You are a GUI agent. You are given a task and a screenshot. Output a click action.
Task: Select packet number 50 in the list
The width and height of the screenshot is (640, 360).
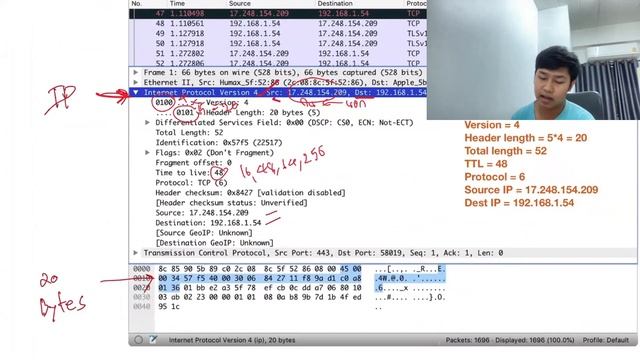[x=278, y=43]
